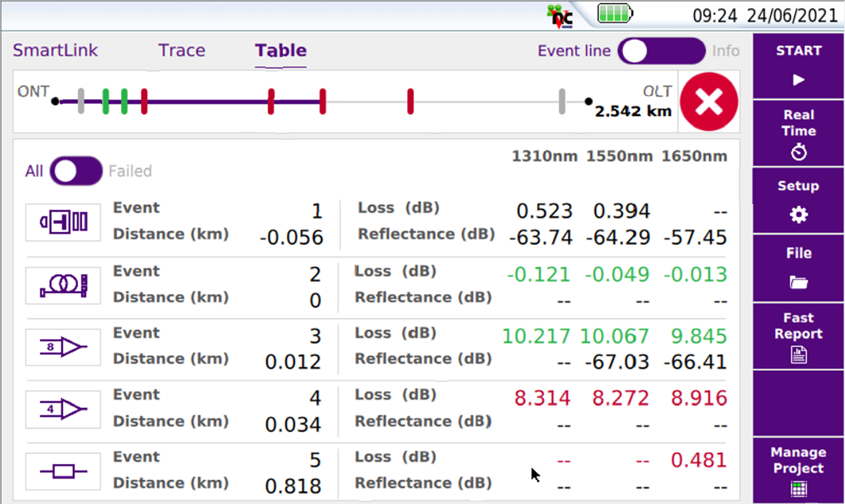Switch to the Trace tab
The height and width of the screenshot is (504, 845).
[182, 51]
